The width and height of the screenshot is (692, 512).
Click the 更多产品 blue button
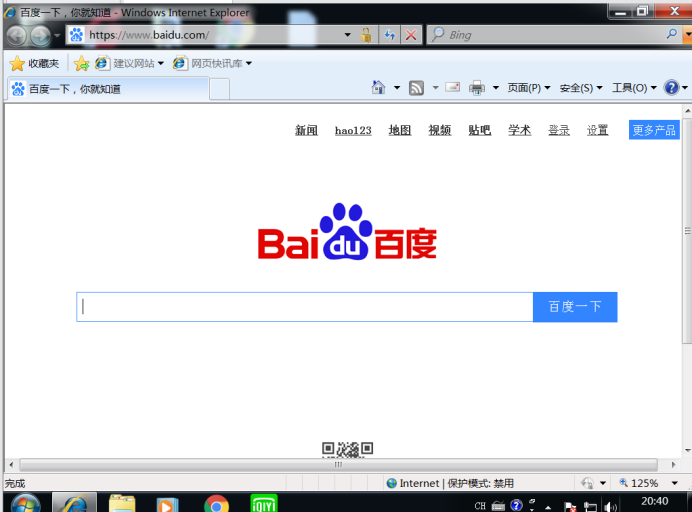[x=654, y=130]
